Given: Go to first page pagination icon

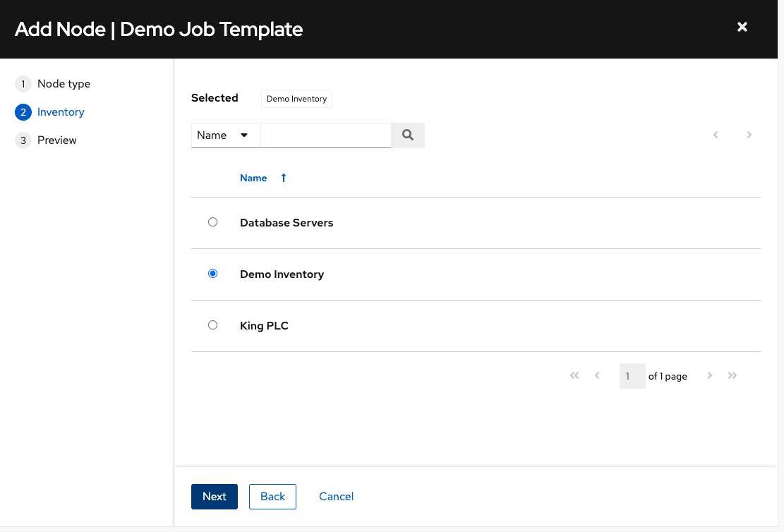Looking at the screenshot, I should 574,376.
